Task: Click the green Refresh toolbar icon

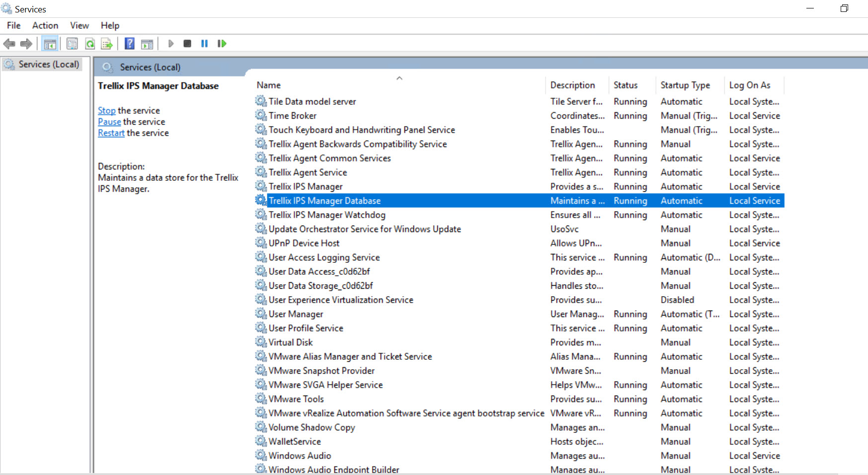Action: pos(90,44)
